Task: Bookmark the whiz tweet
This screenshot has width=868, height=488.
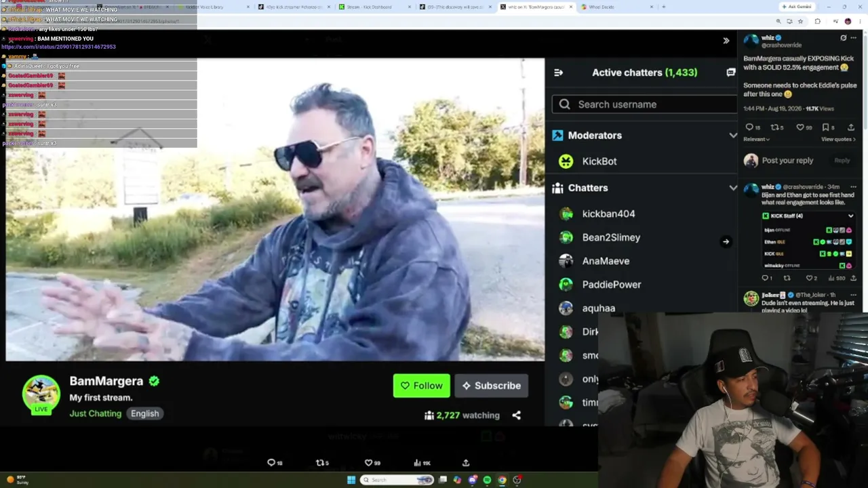Action: pyautogui.click(x=825, y=127)
